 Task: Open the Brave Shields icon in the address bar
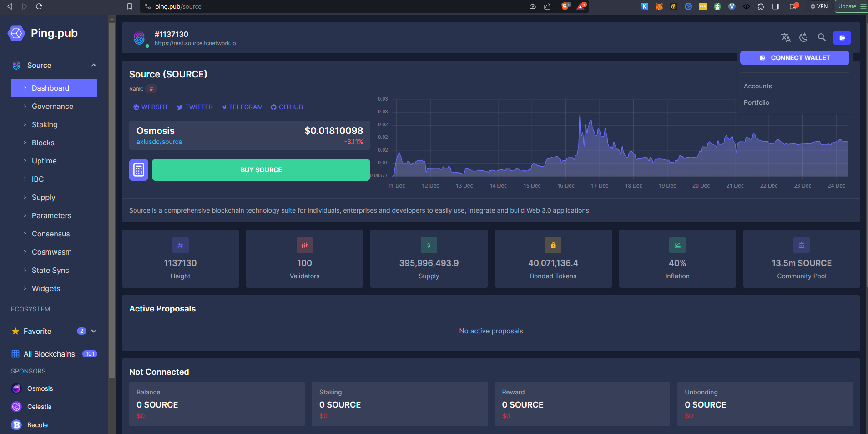pyautogui.click(x=565, y=6)
